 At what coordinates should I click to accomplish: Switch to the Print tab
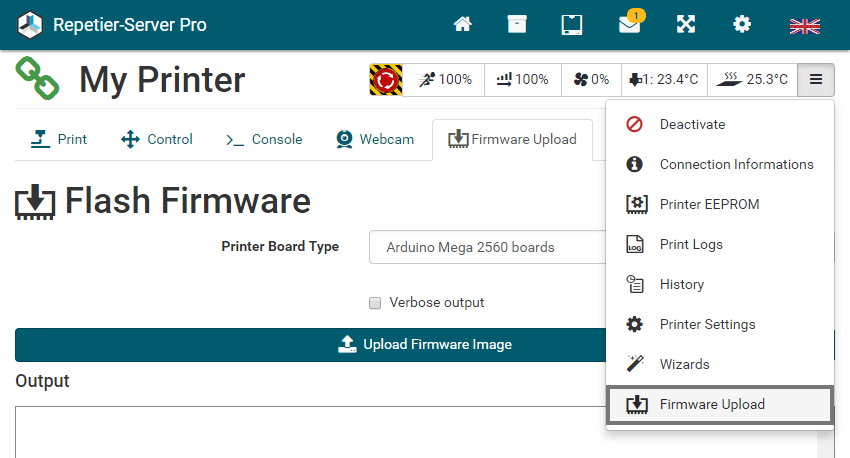click(59, 139)
